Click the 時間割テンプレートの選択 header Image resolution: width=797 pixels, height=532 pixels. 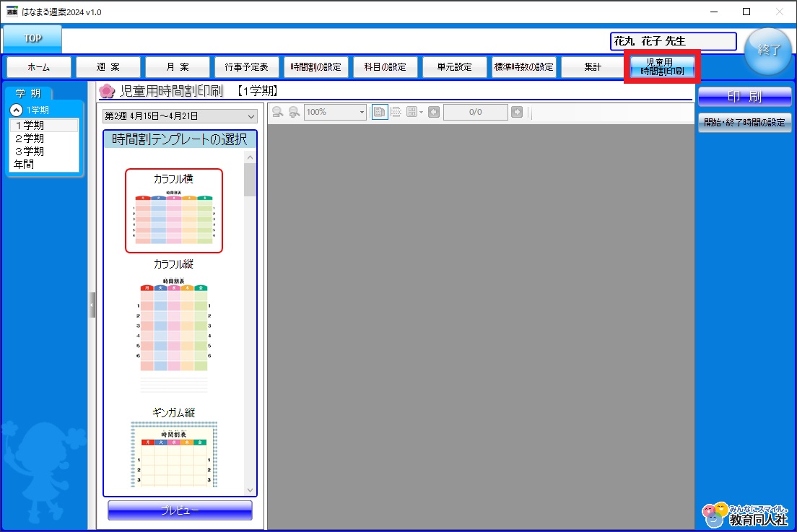(180, 139)
